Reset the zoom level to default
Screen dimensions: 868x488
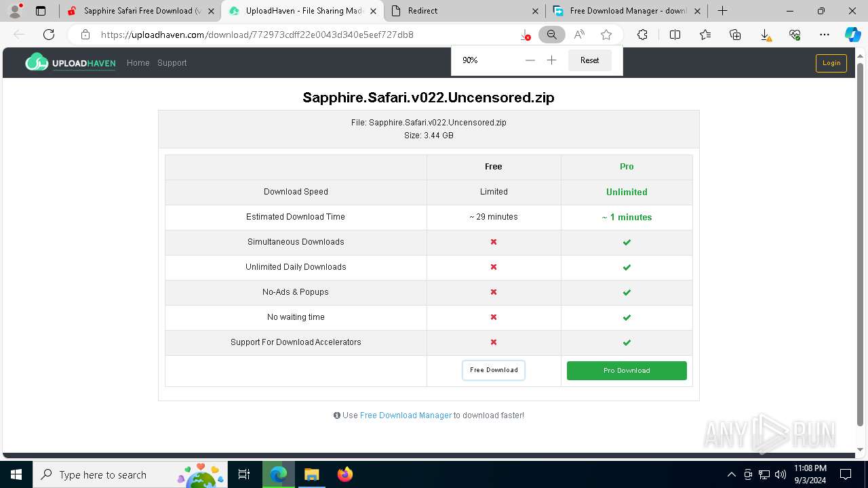589,60
